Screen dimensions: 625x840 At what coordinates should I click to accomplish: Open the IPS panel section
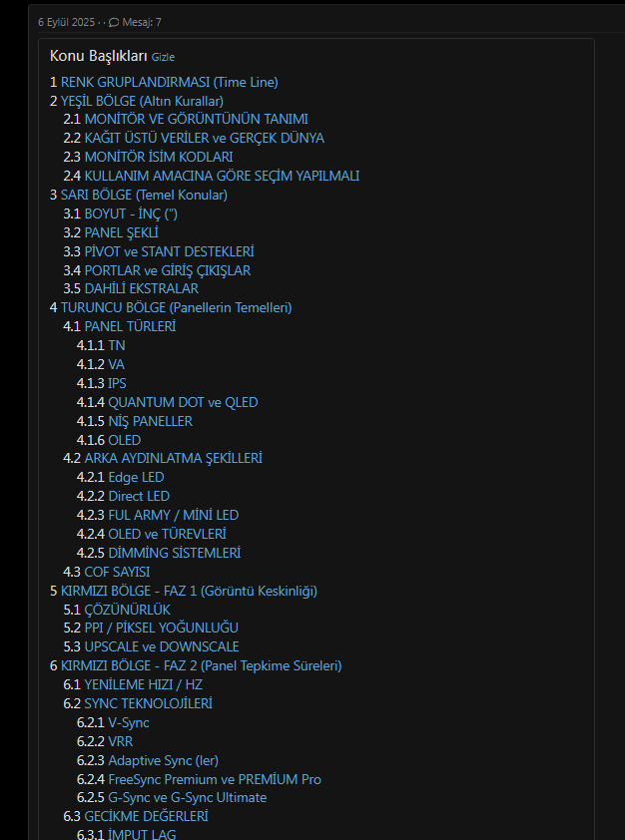[118, 383]
